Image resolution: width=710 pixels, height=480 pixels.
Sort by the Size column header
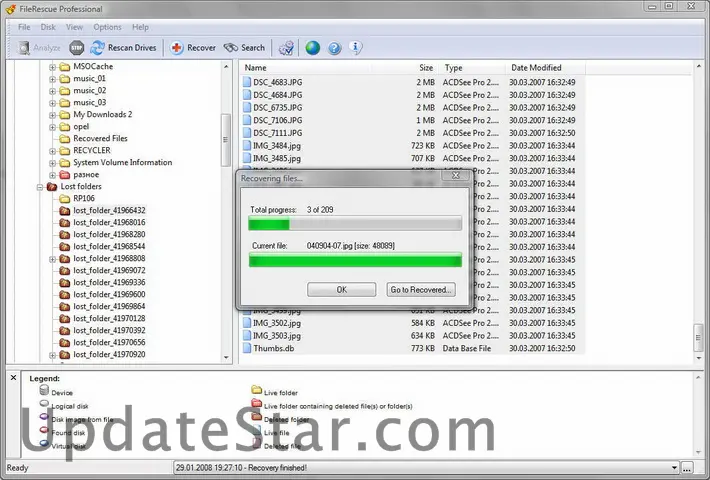404,67
